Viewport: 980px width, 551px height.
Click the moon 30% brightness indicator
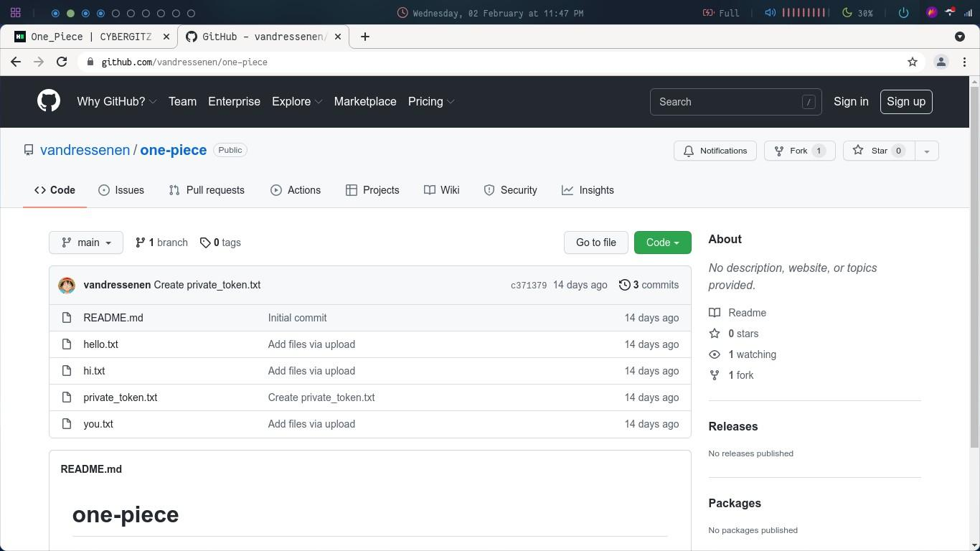pos(858,13)
